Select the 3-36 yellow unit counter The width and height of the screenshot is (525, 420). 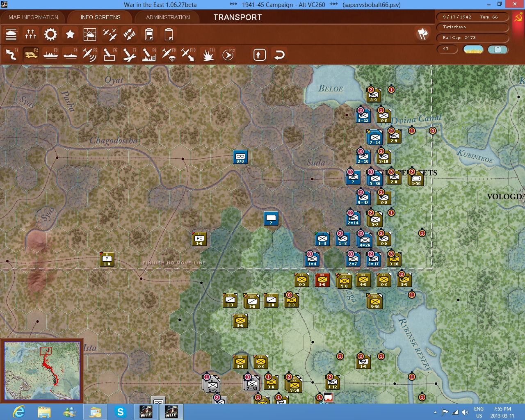click(x=375, y=302)
